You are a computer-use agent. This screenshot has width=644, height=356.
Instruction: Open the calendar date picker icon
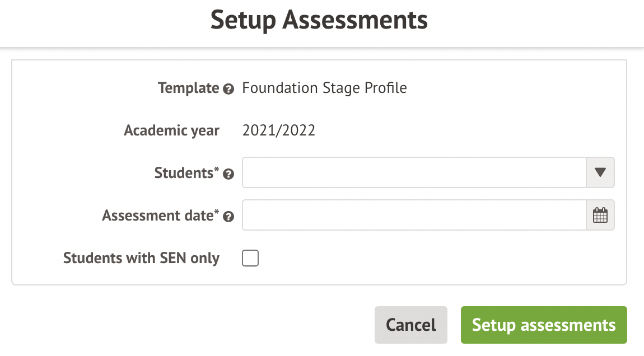(600, 216)
